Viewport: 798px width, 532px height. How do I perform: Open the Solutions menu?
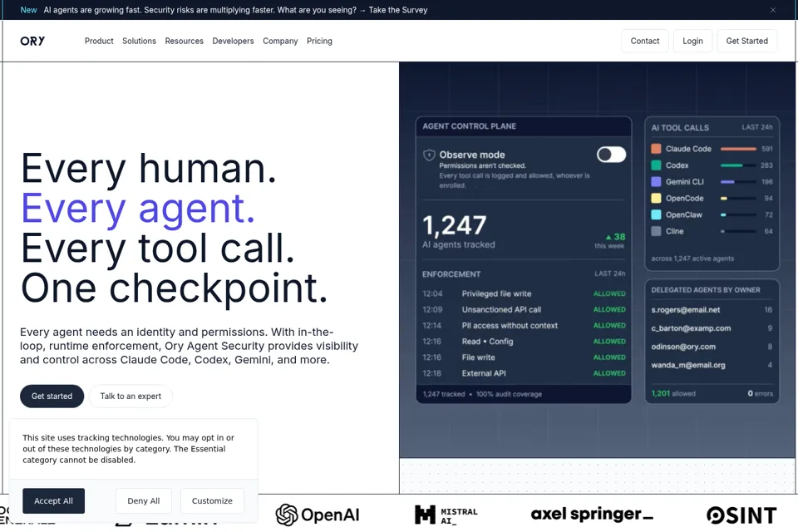[x=139, y=41]
